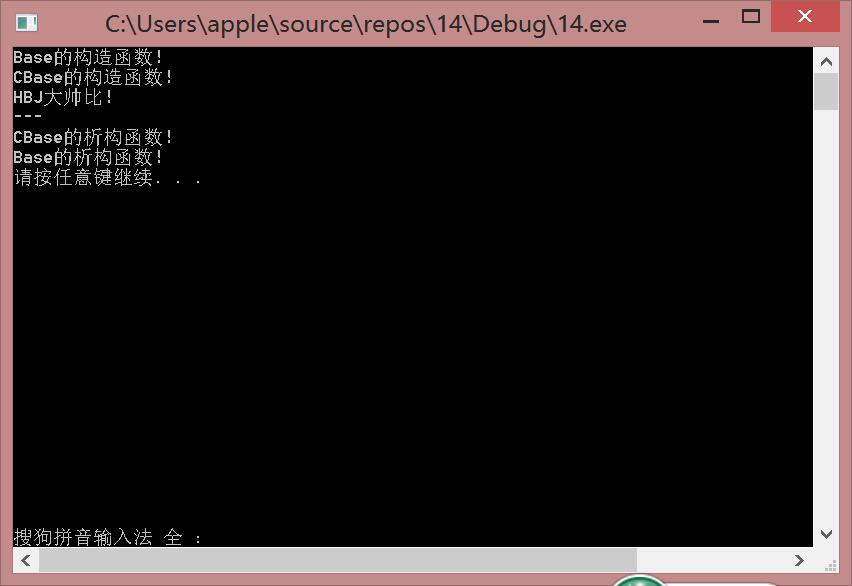Click the window resize grip corner
This screenshot has width=852, height=586.
[830, 565]
